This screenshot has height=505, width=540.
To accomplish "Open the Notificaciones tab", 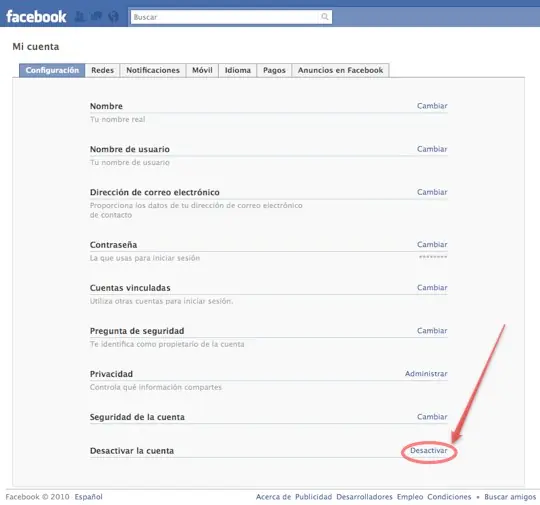I will [x=153, y=70].
